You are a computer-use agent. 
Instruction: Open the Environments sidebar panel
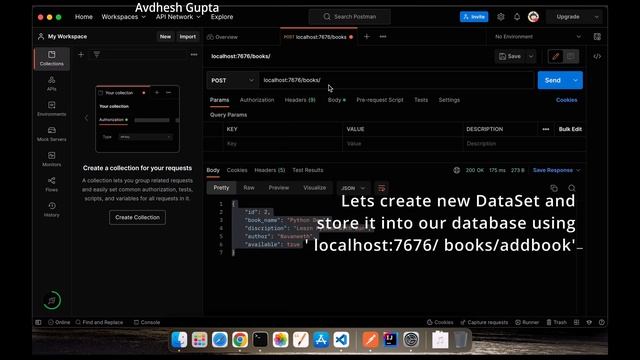coord(51,109)
